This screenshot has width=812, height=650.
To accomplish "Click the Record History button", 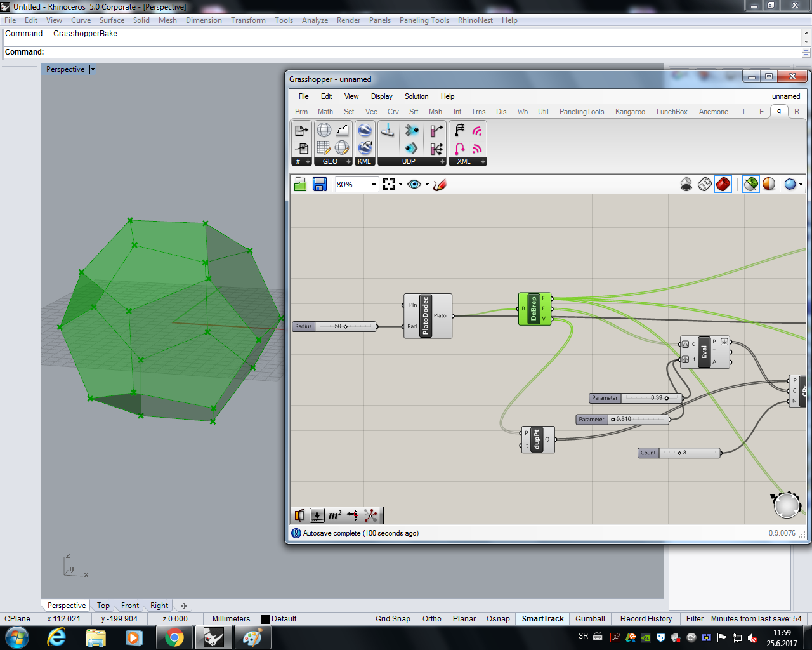I will pyautogui.click(x=646, y=619).
